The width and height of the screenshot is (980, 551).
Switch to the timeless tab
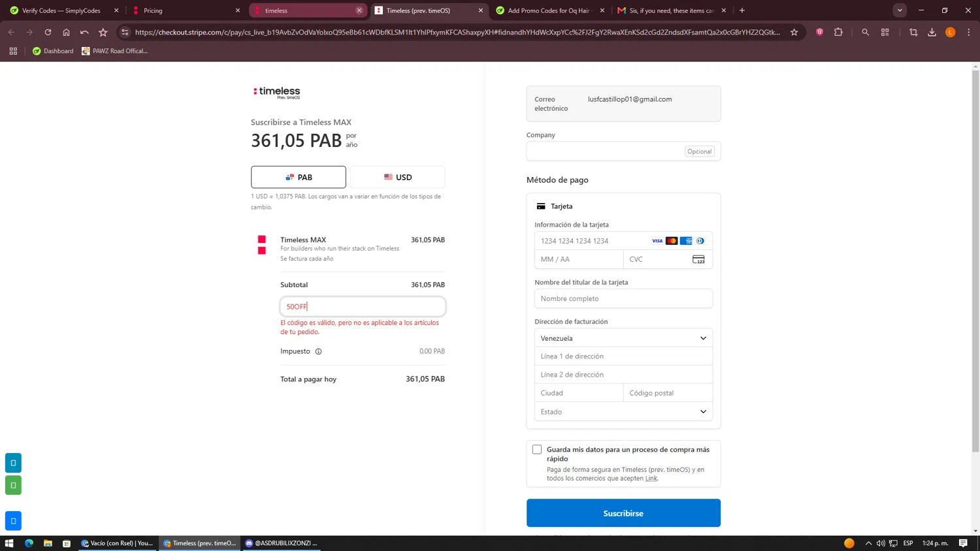[x=308, y=10]
